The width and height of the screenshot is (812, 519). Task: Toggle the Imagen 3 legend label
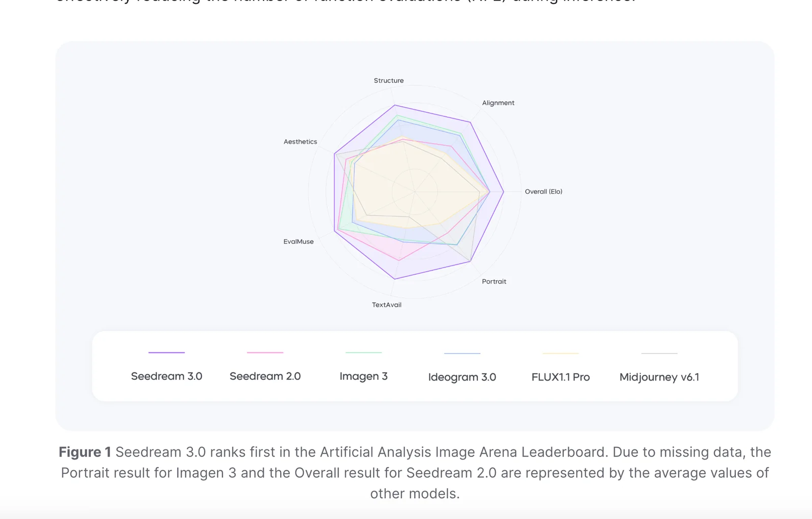(363, 376)
